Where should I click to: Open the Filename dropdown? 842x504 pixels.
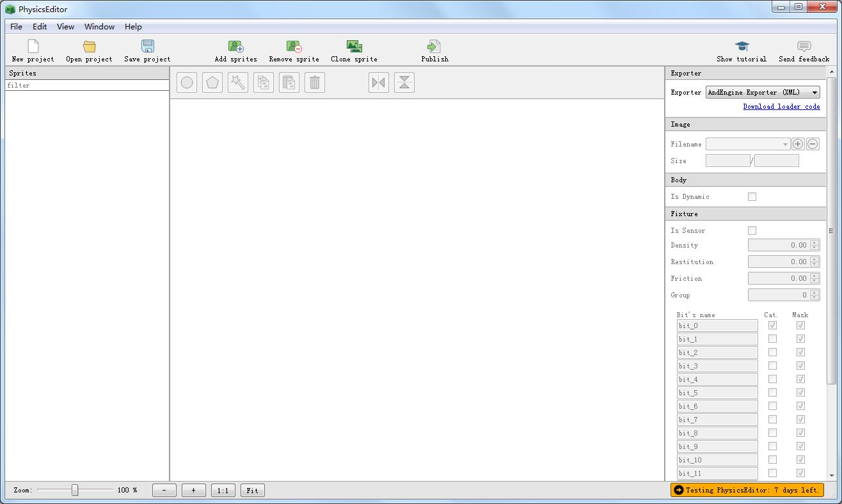748,144
